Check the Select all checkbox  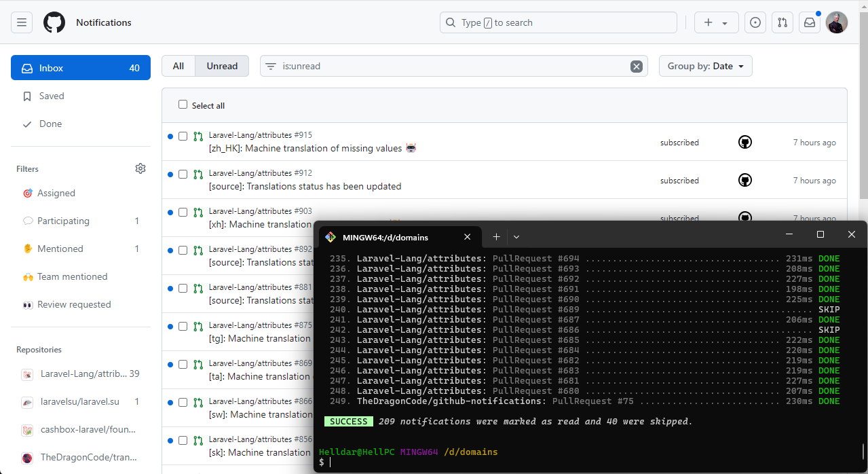[183, 105]
